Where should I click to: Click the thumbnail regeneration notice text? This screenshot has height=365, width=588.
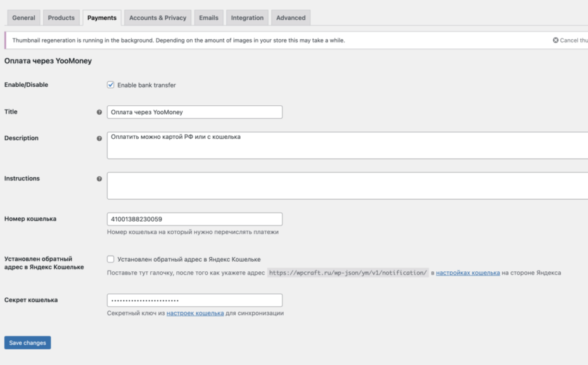pyautogui.click(x=179, y=40)
